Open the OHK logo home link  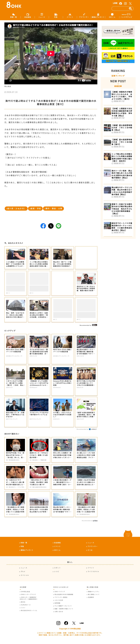pyautogui.click(x=14, y=5)
